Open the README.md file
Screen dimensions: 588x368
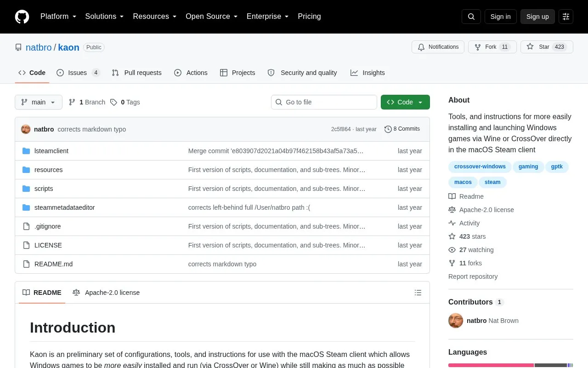[x=53, y=264]
